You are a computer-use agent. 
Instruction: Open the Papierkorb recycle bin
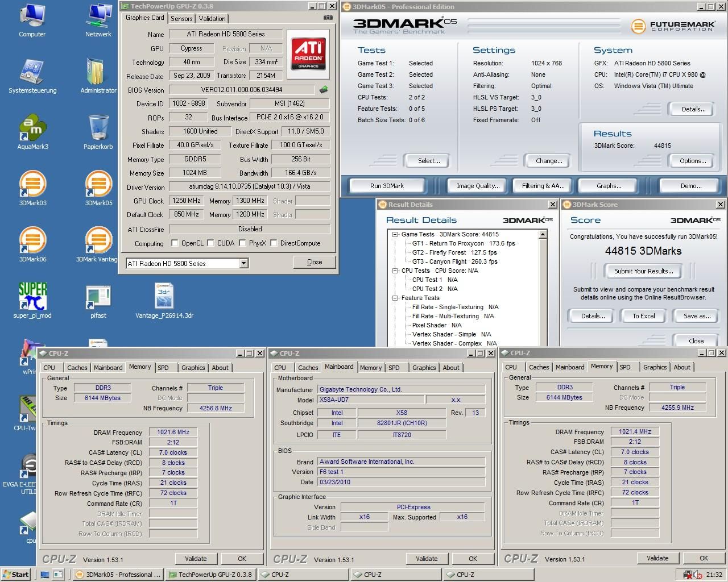[x=98, y=128]
